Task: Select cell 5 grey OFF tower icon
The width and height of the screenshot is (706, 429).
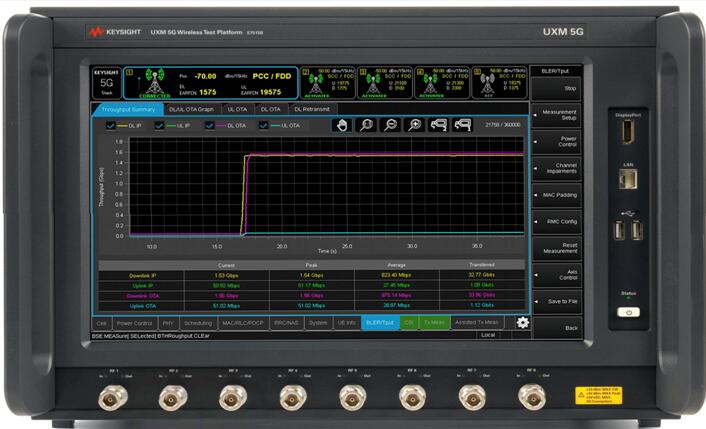Action: pyautogui.click(x=488, y=82)
